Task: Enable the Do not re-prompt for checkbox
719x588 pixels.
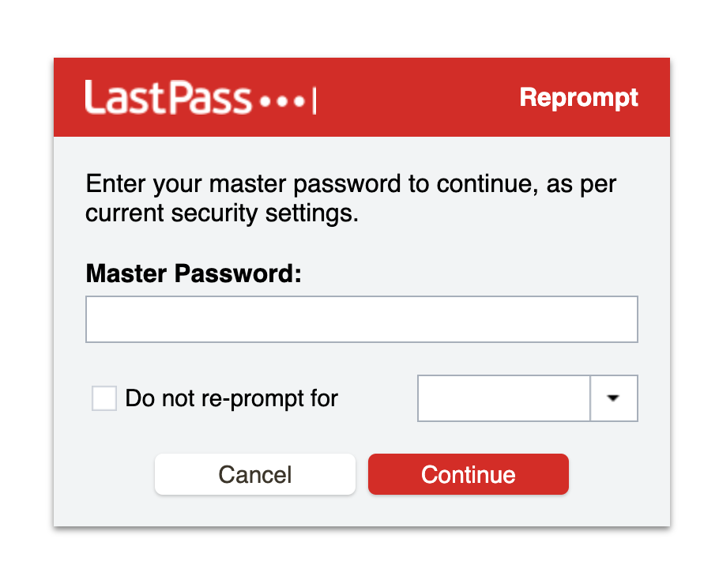Action: (104, 398)
